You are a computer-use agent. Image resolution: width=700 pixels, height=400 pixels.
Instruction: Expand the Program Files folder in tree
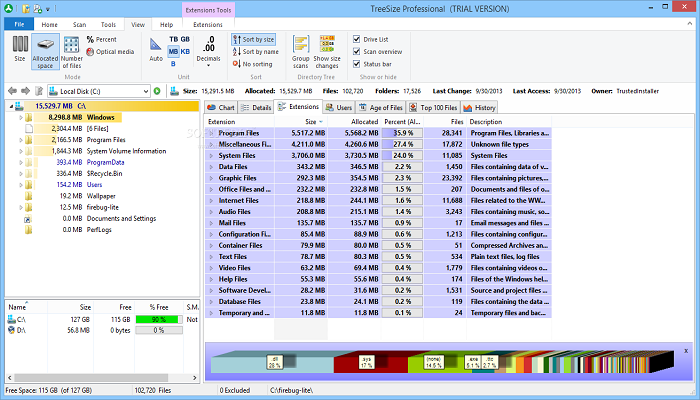click(x=21, y=140)
